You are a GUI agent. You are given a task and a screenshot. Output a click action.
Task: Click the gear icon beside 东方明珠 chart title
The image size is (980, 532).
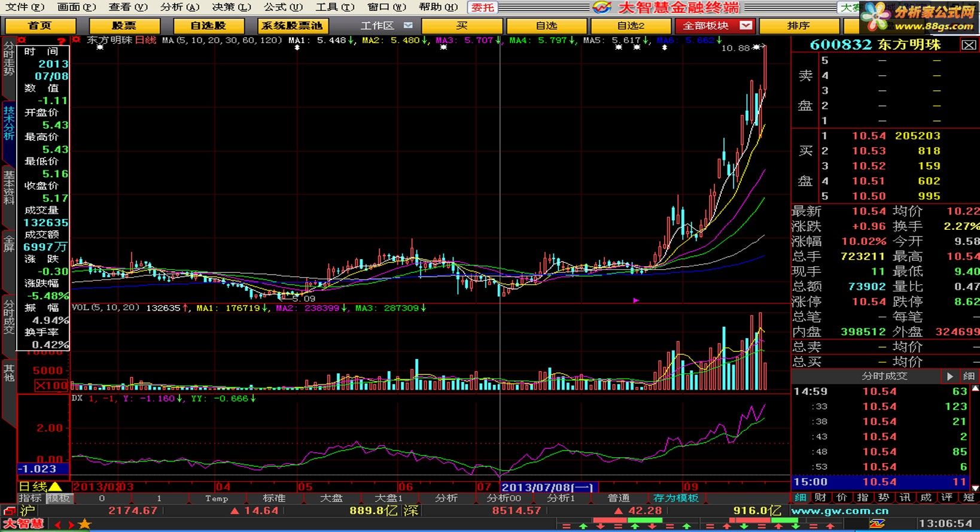pyautogui.click(x=76, y=40)
